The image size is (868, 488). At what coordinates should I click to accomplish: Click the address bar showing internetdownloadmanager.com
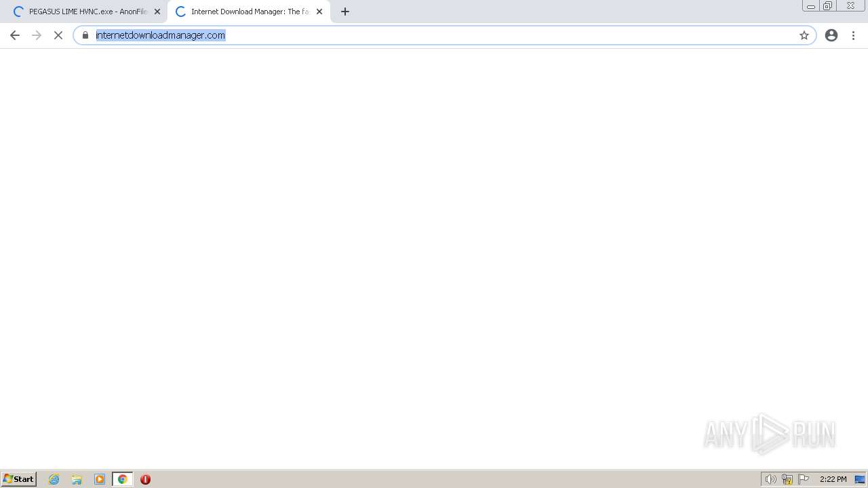[x=444, y=35]
